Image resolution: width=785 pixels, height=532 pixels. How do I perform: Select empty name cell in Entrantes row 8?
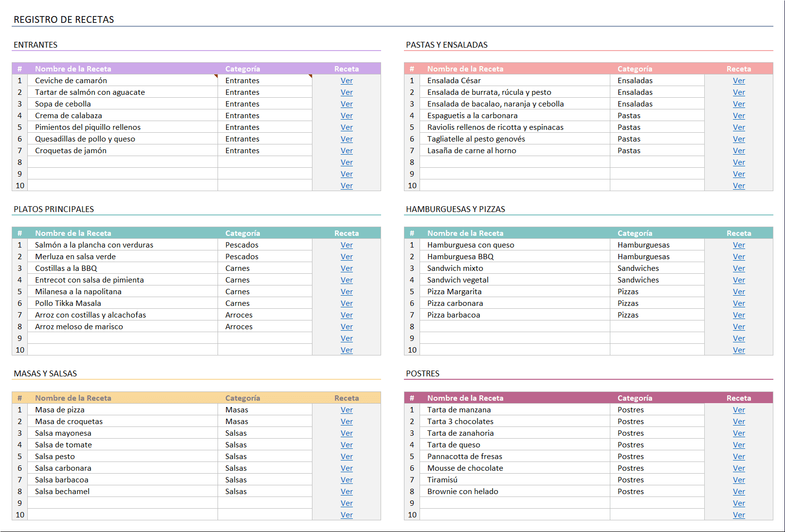123,162
